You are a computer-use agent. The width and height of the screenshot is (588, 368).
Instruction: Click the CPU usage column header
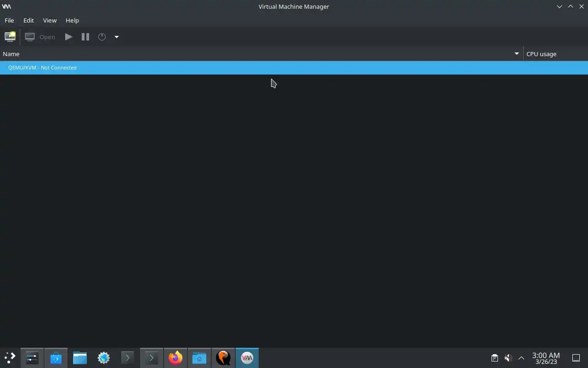(556, 54)
